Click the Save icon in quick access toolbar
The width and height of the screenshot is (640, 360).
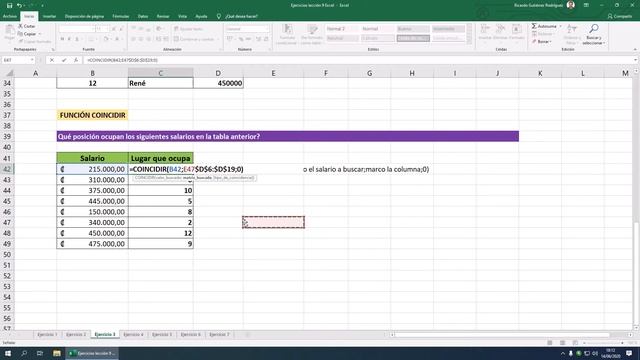coord(9,5)
